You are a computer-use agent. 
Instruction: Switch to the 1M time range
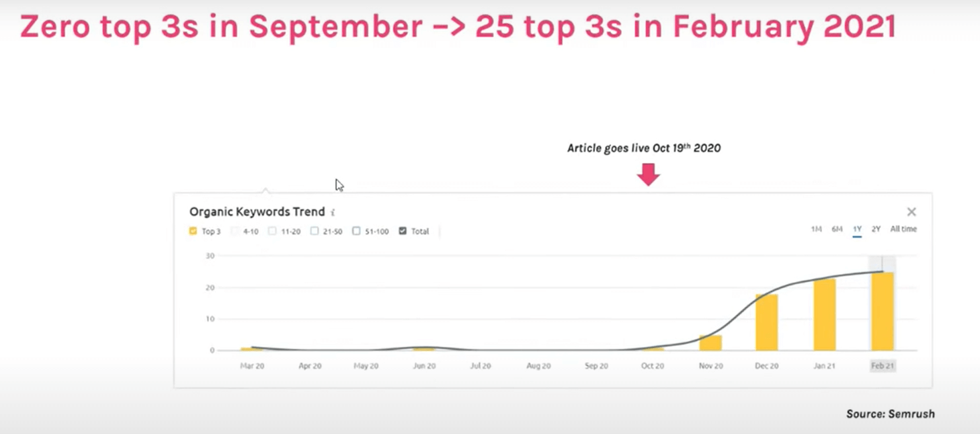[x=816, y=229]
